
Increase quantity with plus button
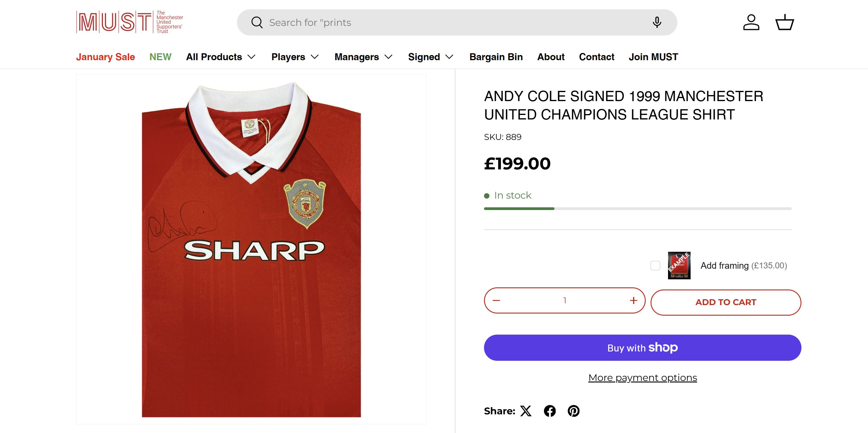point(633,300)
